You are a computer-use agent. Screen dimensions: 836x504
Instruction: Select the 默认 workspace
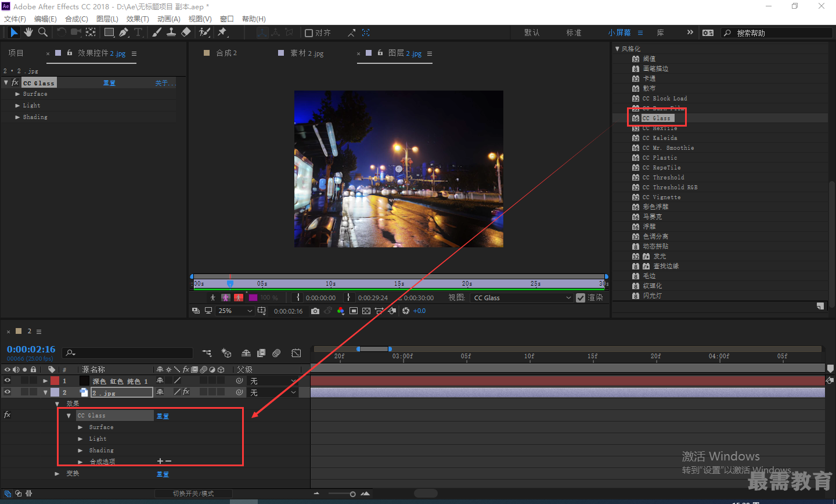pos(532,33)
